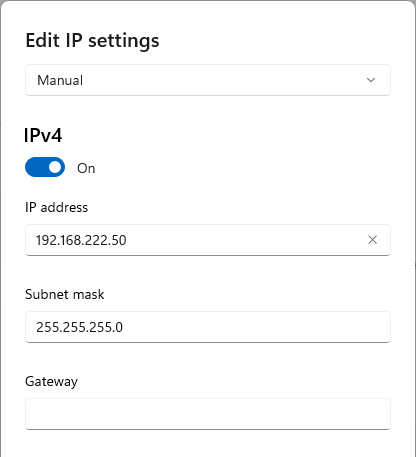Click the Gateway field label
The height and width of the screenshot is (457, 416).
[51, 382]
